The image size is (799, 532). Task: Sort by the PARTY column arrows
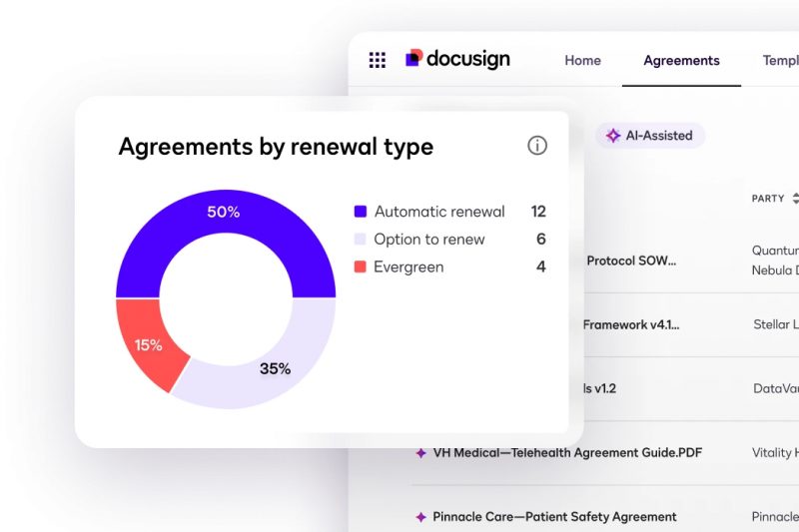(795, 199)
